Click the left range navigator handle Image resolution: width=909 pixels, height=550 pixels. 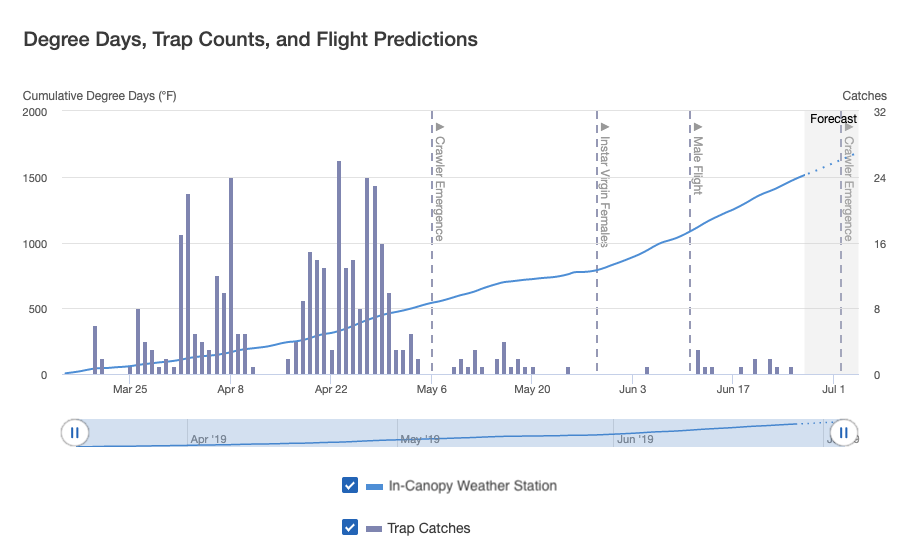tap(75, 432)
